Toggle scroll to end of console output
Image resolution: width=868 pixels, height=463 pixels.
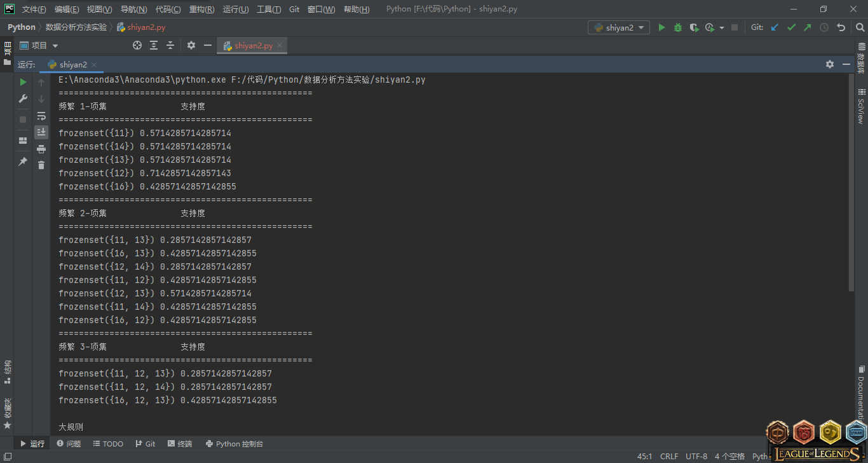(x=41, y=132)
